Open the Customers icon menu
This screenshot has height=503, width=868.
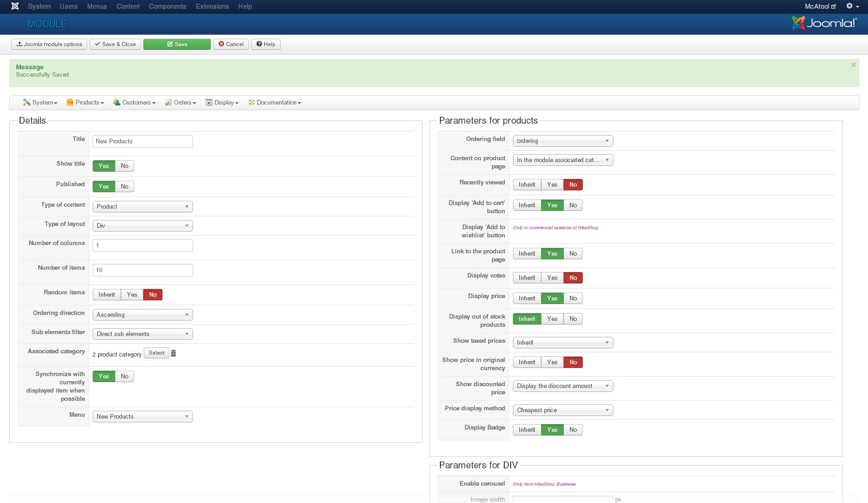click(x=134, y=103)
